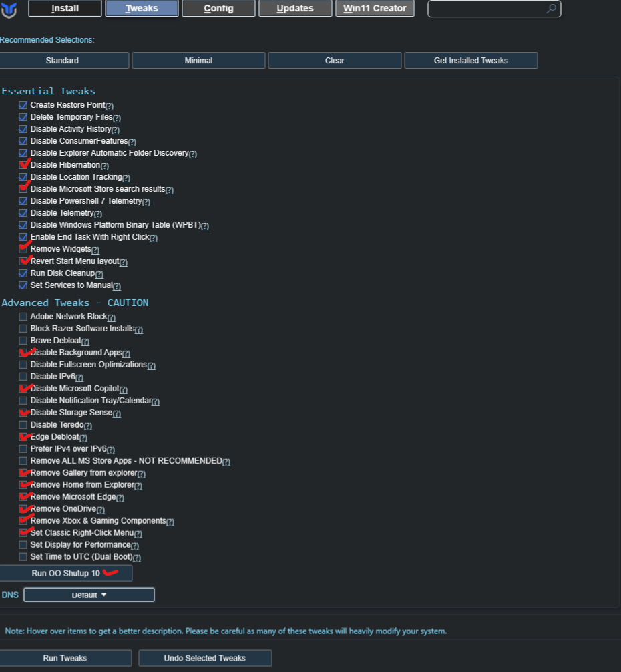The height and width of the screenshot is (672, 621).
Task: Toggle Disable Powershell 7 Telemetry checkbox
Action: point(23,201)
